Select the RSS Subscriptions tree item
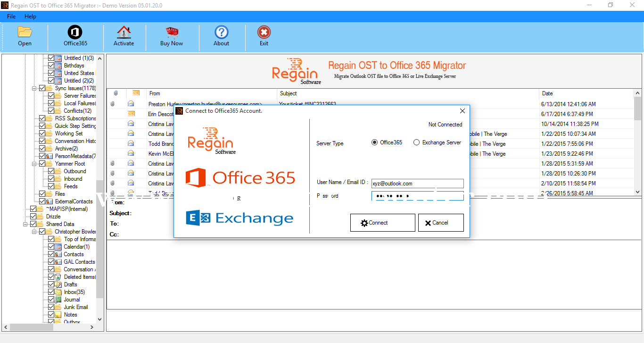 coord(75,118)
